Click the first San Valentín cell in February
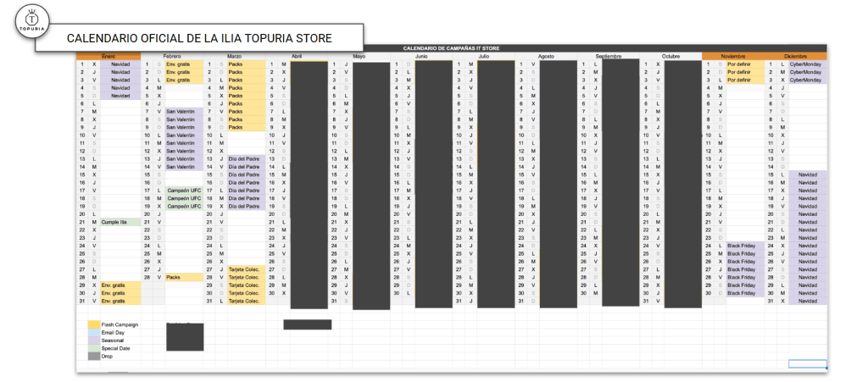 [x=183, y=111]
